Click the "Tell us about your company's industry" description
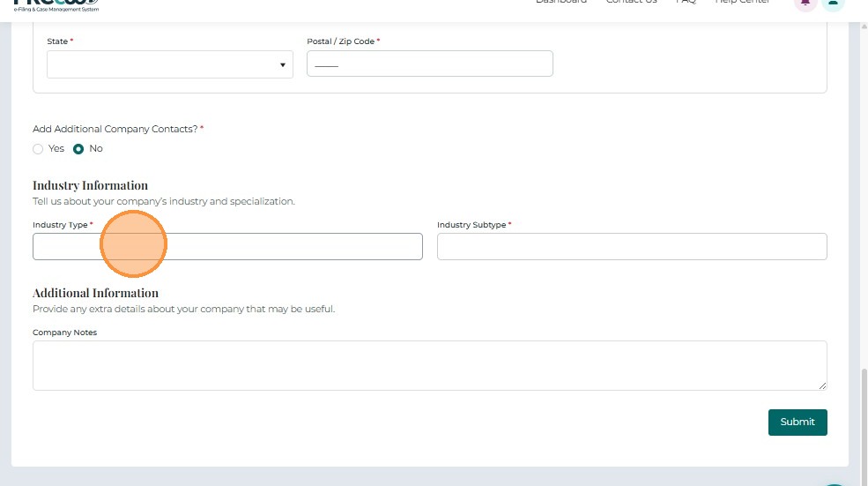868x486 pixels. point(164,202)
